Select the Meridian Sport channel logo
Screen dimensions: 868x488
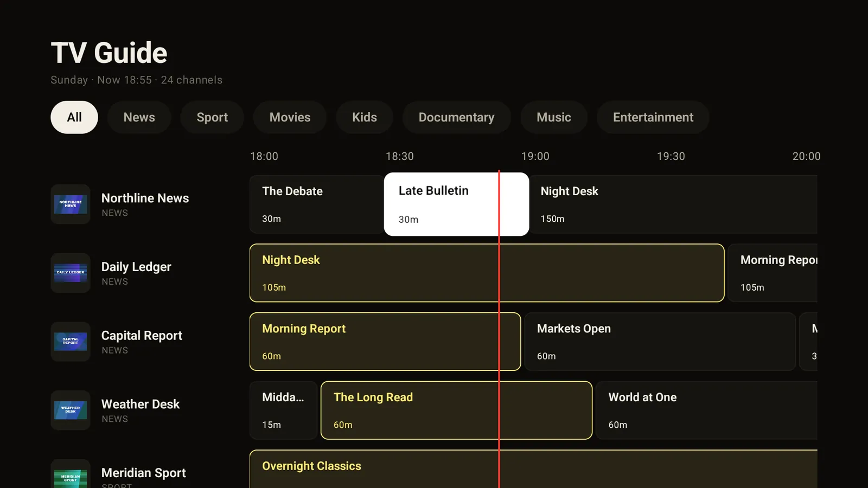[x=71, y=474]
